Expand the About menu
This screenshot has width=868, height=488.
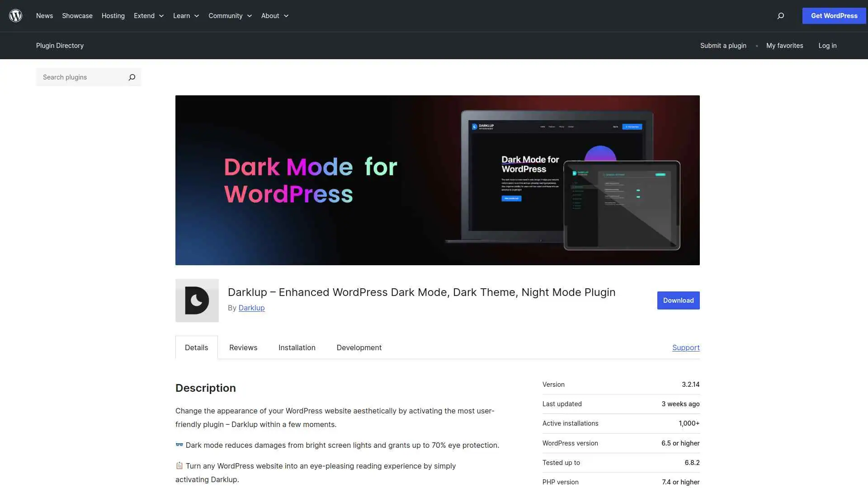click(274, 16)
